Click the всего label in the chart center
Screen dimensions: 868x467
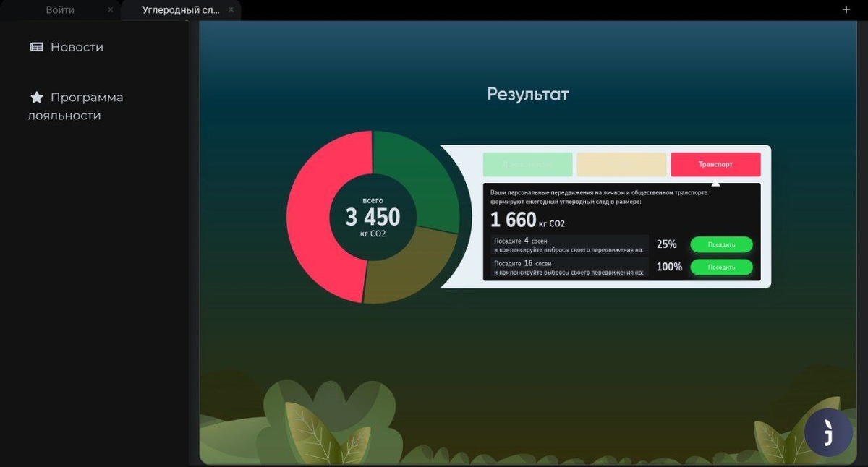[x=373, y=200]
